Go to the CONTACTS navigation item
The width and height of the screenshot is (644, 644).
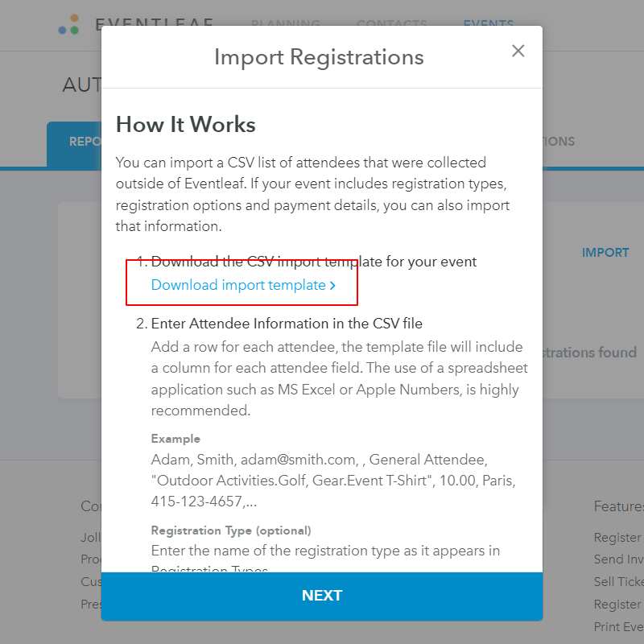tap(391, 24)
